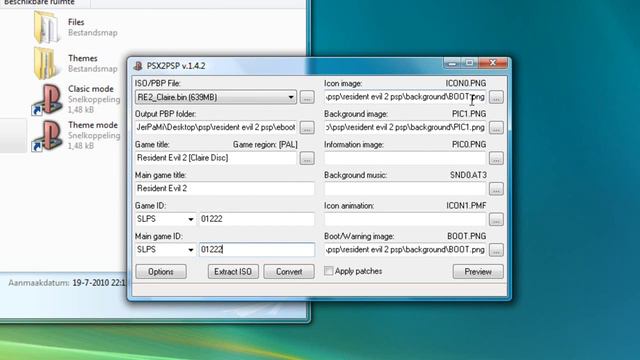Image resolution: width=640 pixels, height=360 pixels.
Task: Click the 'Game region: [PAL]' label
Action: click(x=265, y=144)
